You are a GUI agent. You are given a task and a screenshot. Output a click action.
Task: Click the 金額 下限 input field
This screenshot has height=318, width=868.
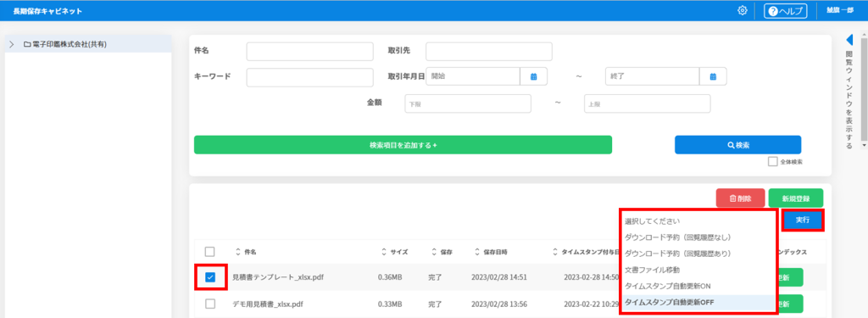[468, 103]
